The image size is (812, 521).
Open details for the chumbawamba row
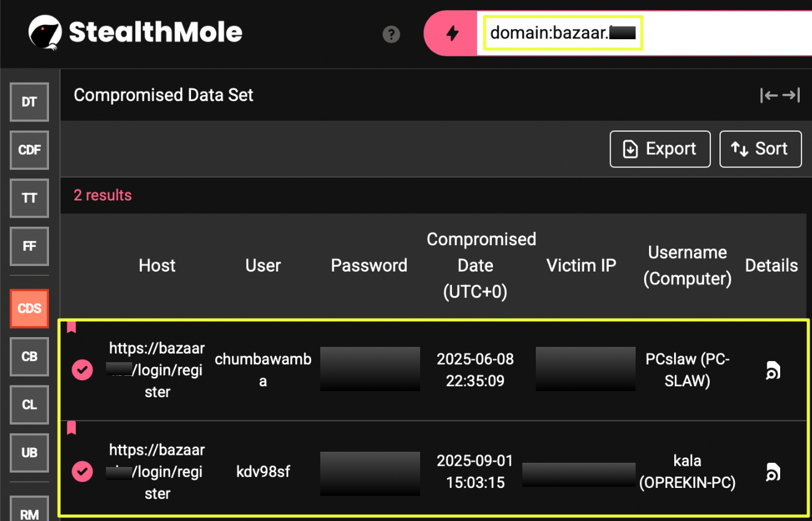773,370
